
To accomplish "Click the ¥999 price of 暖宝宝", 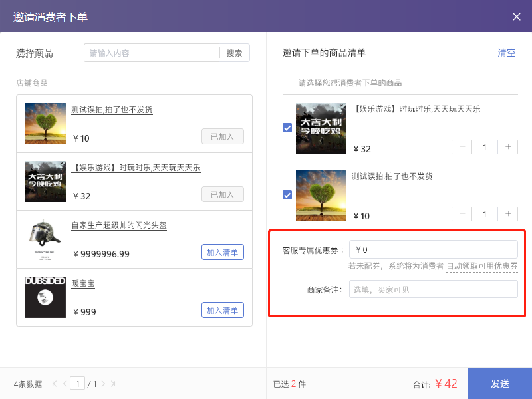I will pyautogui.click(x=84, y=312).
